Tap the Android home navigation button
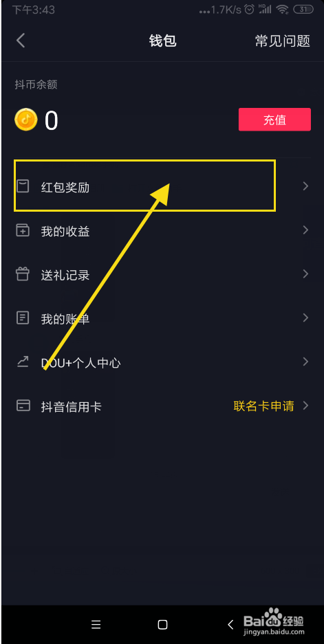324x644 pixels. 163,625
